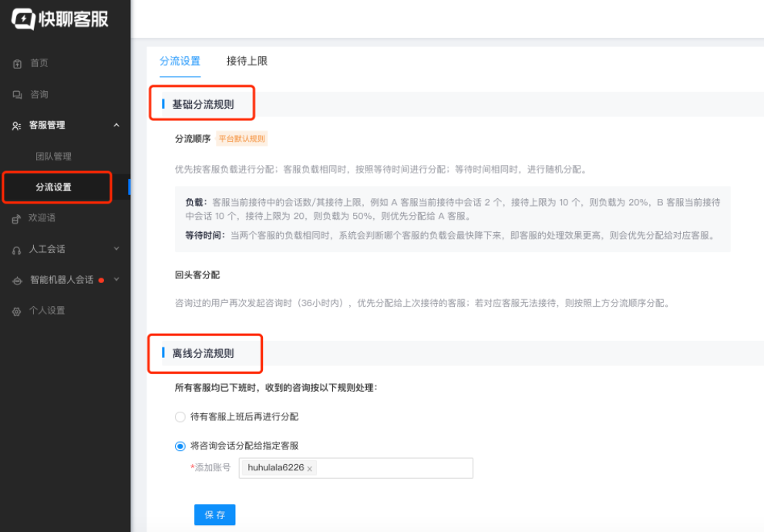The image size is (764, 532).
Task: Click the red dot beside 智能机器人会话
Action: (x=101, y=279)
